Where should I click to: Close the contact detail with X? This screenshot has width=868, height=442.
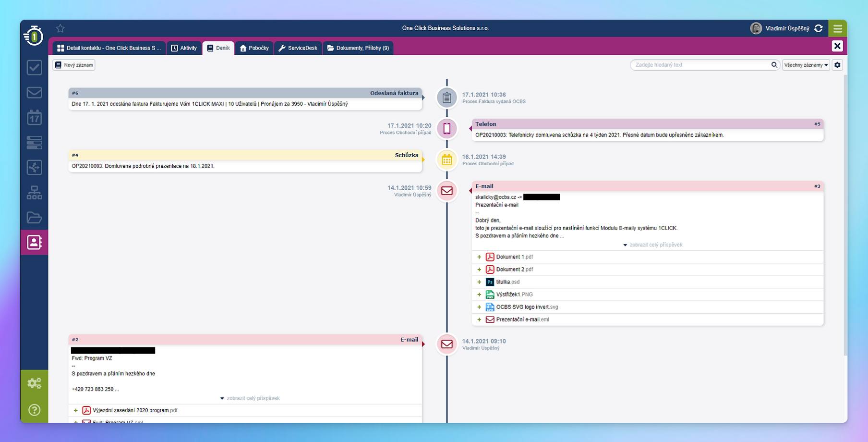[837, 46]
